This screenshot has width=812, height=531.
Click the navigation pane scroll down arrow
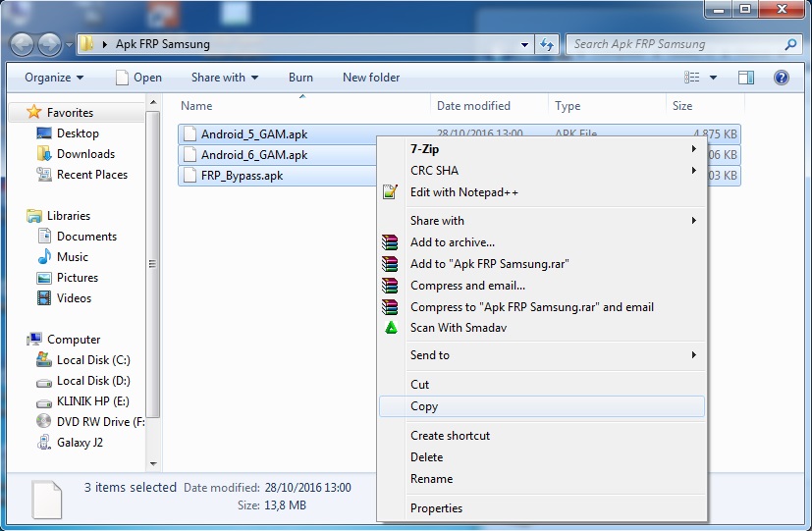point(153,463)
